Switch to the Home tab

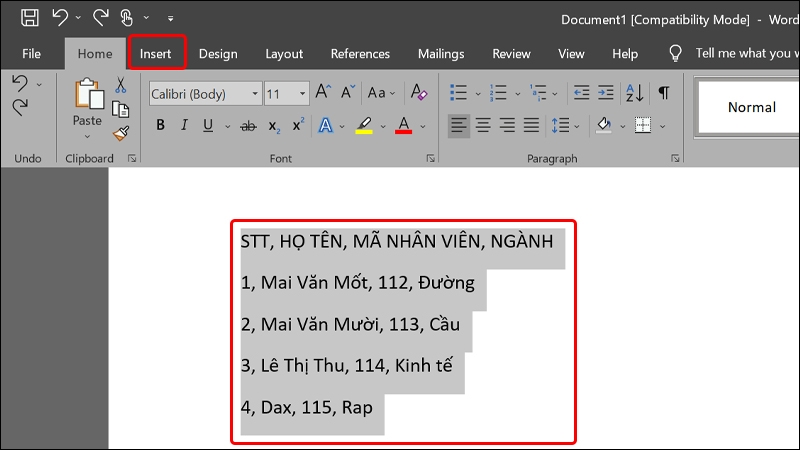pyautogui.click(x=95, y=54)
